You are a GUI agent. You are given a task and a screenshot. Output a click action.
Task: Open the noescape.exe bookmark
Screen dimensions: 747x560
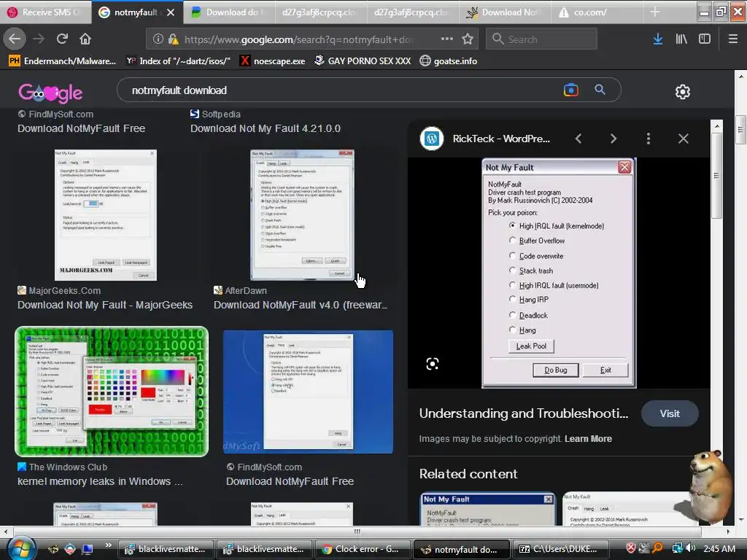pos(273,61)
